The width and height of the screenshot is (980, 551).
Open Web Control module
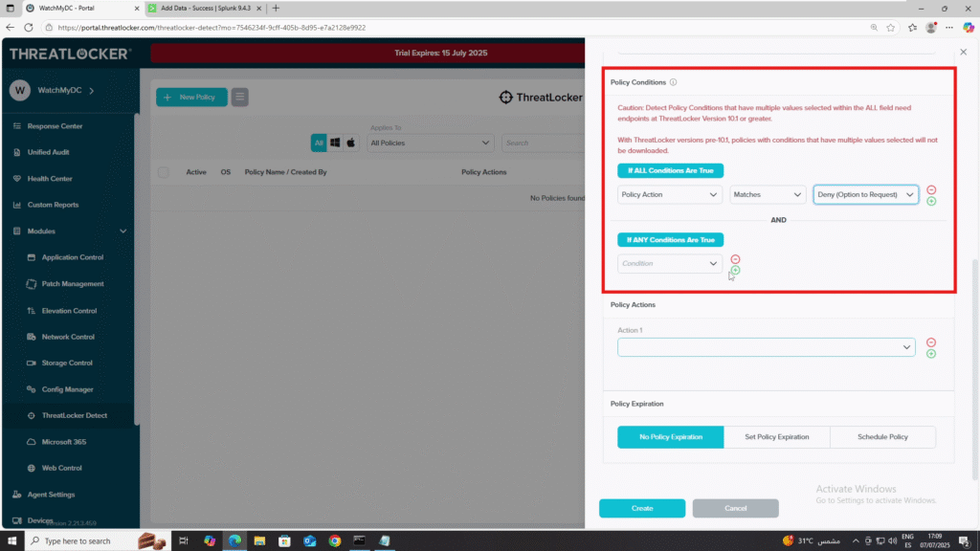61,468
